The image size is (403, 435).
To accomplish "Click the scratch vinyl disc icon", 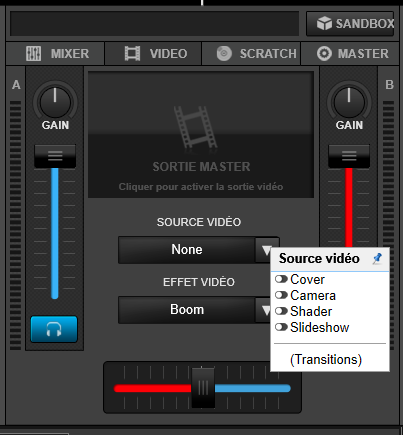I will pos(224,53).
